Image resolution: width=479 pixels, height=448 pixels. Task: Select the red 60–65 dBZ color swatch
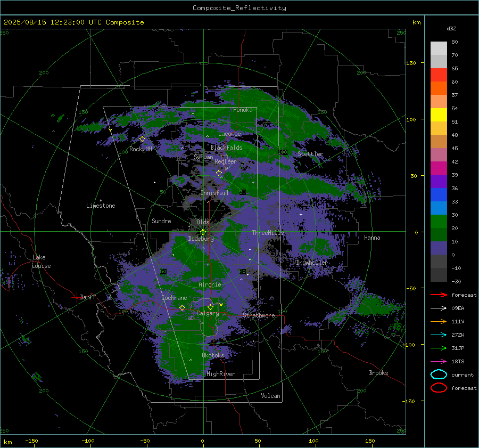point(439,75)
